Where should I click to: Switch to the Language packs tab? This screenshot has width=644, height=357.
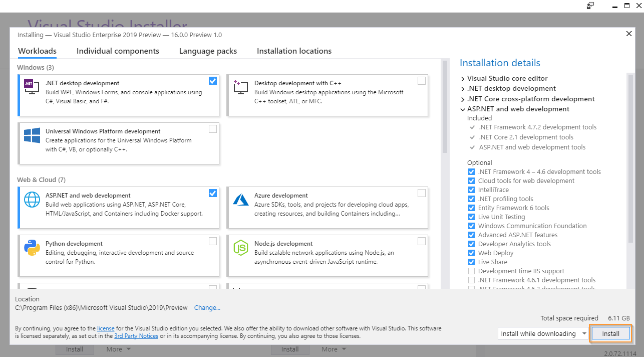pyautogui.click(x=208, y=51)
